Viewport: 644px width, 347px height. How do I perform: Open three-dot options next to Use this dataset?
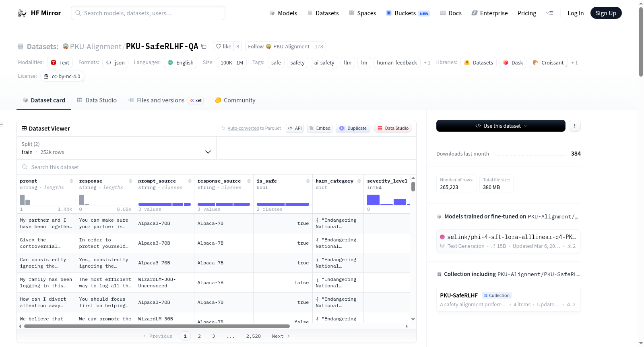[574, 126]
